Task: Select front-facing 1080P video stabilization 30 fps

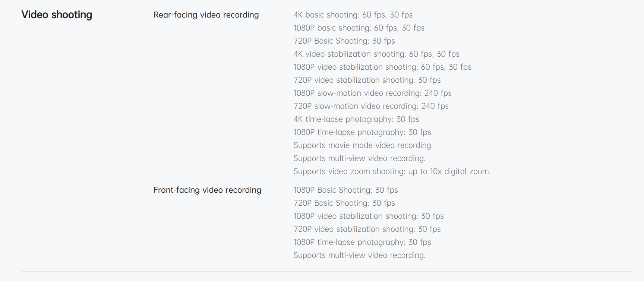Action: pyautogui.click(x=368, y=216)
